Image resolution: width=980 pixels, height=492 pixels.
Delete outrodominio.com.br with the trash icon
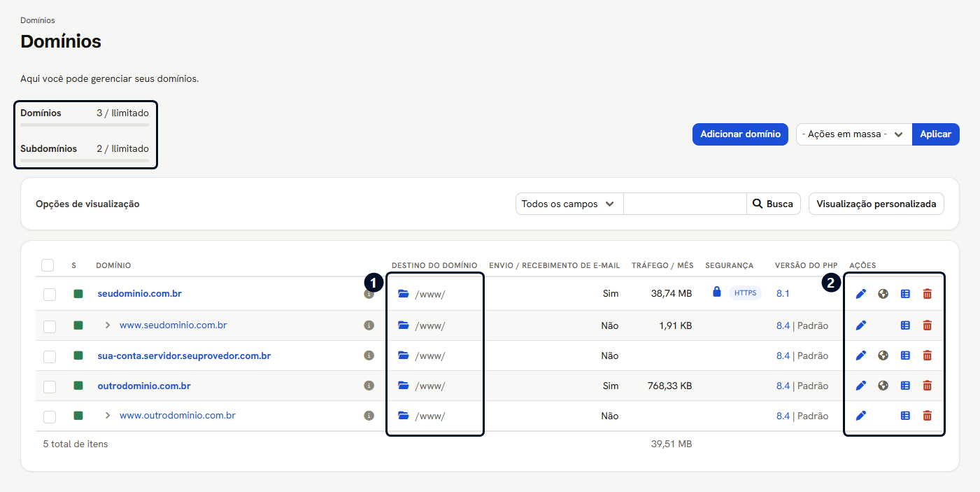click(x=928, y=386)
